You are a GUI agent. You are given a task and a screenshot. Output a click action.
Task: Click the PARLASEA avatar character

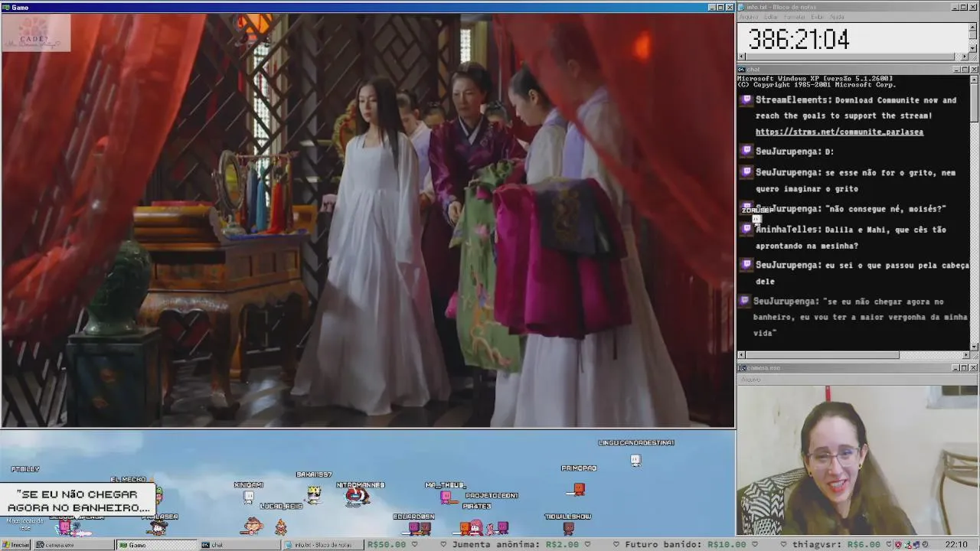click(x=158, y=527)
